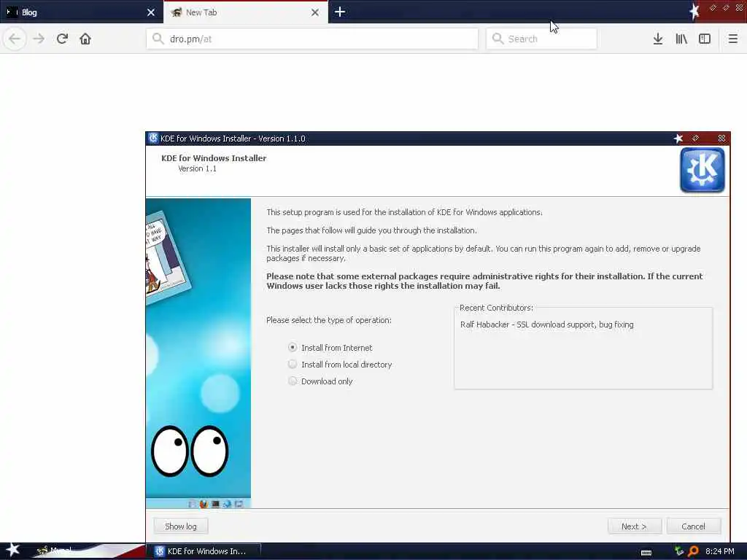This screenshot has width=747, height=560.
Task: Minimize the KDE installer window
Action: coord(695,138)
